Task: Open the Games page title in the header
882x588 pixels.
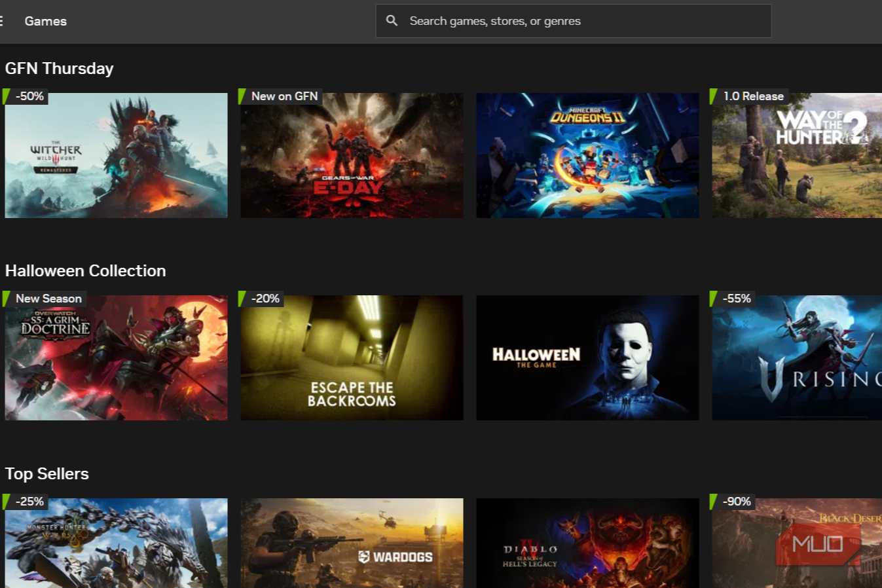Action: click(x=45, y=21)
